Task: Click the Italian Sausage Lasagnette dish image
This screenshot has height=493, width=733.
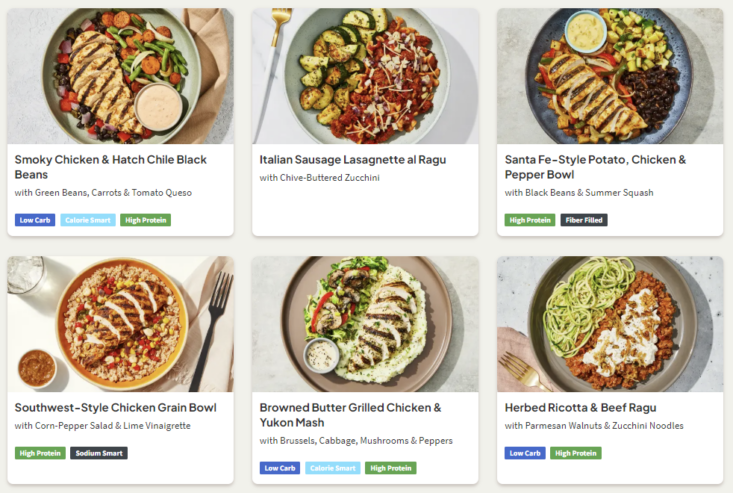Action: tap(365, 76)
